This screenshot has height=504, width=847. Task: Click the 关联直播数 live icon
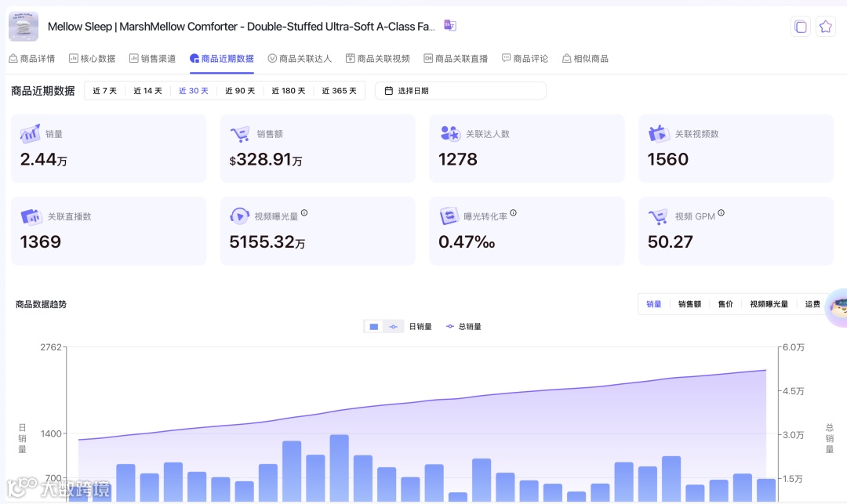(x=31, y=216)
